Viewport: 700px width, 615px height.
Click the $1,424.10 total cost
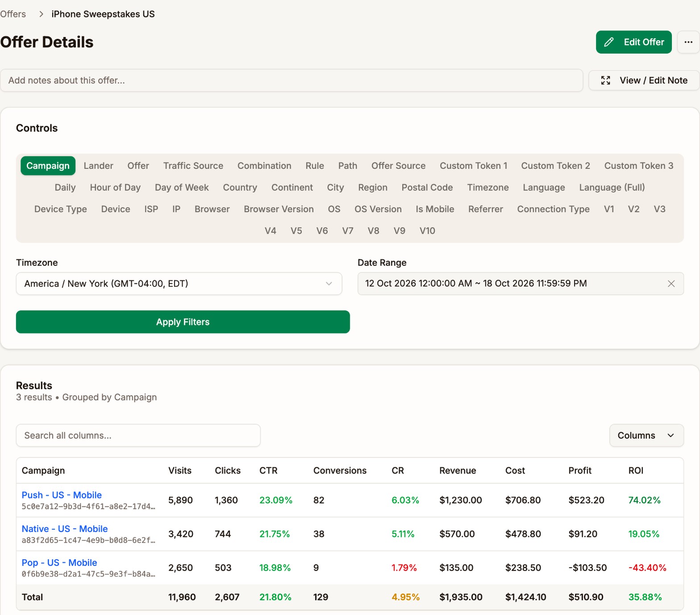(x=526, y=597)
